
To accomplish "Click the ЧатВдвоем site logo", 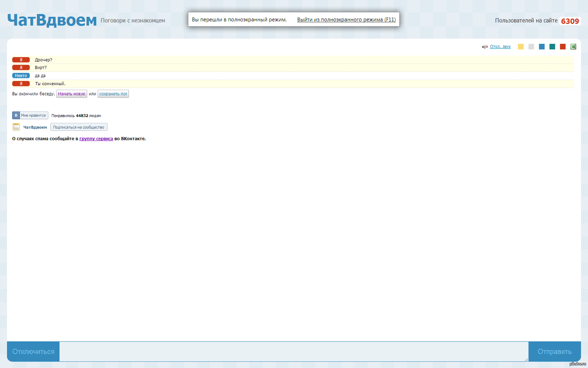I will 52,20.
